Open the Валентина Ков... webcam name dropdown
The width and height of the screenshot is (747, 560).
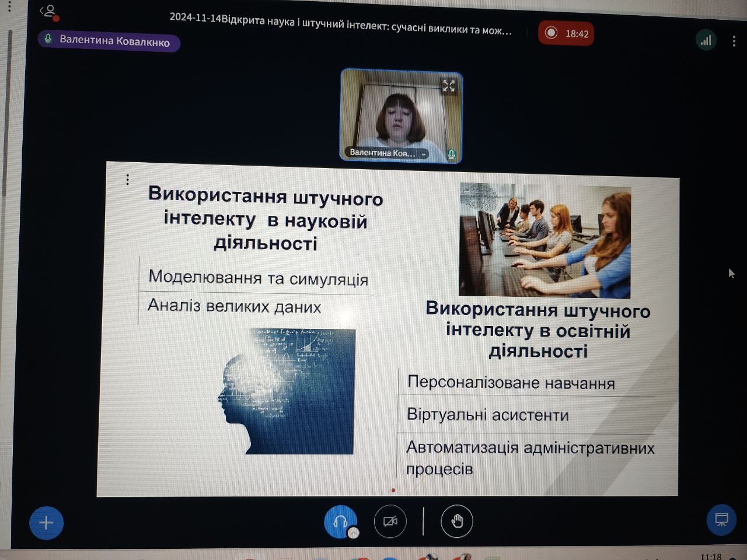click(388, 153)
